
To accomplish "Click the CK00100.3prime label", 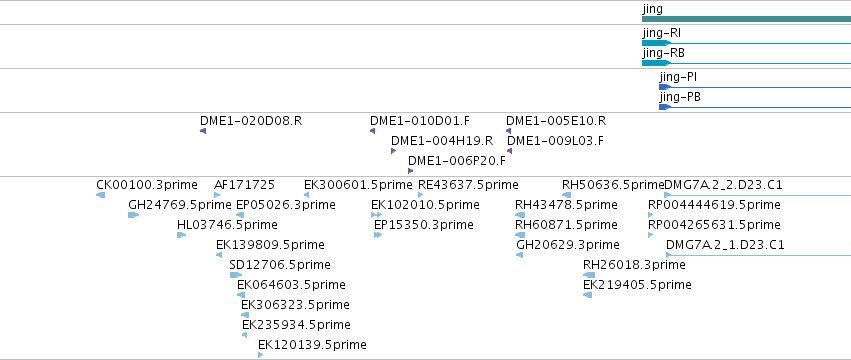I will 147,185.
